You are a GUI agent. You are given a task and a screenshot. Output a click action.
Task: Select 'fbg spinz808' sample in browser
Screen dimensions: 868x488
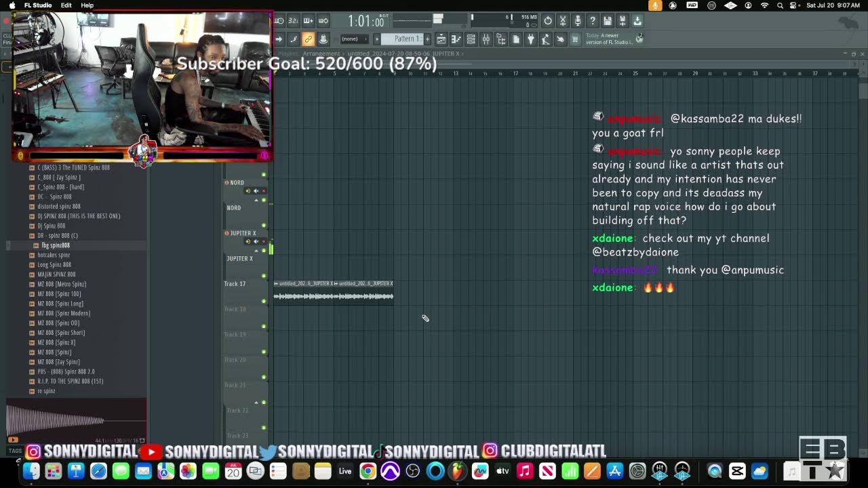pos(56,245)
